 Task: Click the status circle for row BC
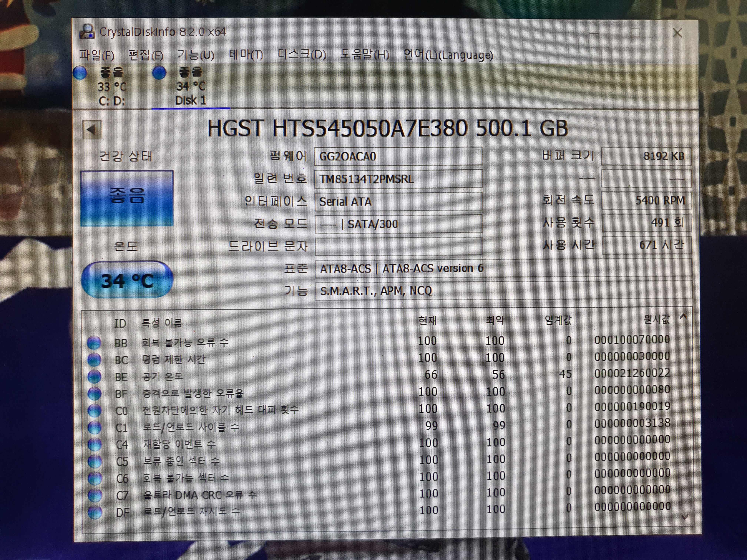tap(94, 359)
